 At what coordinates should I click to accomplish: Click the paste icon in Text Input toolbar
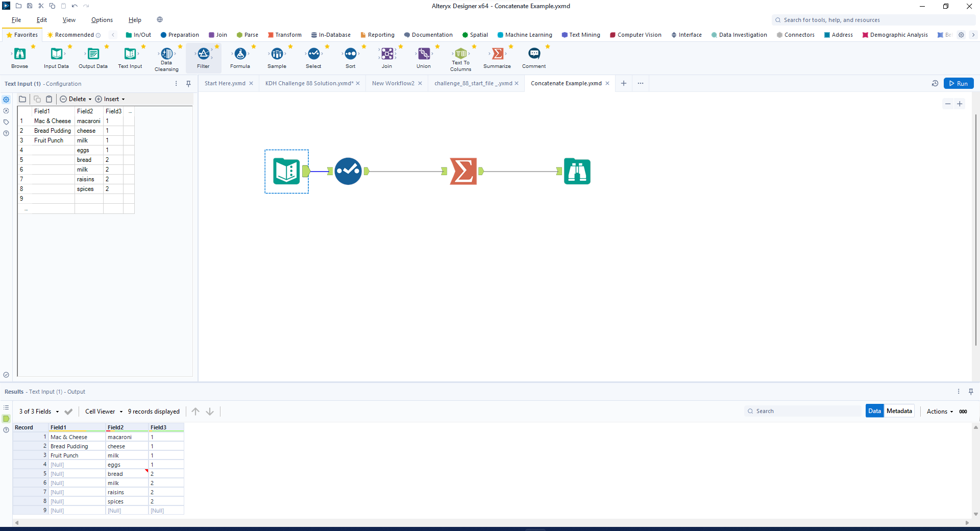49,99
